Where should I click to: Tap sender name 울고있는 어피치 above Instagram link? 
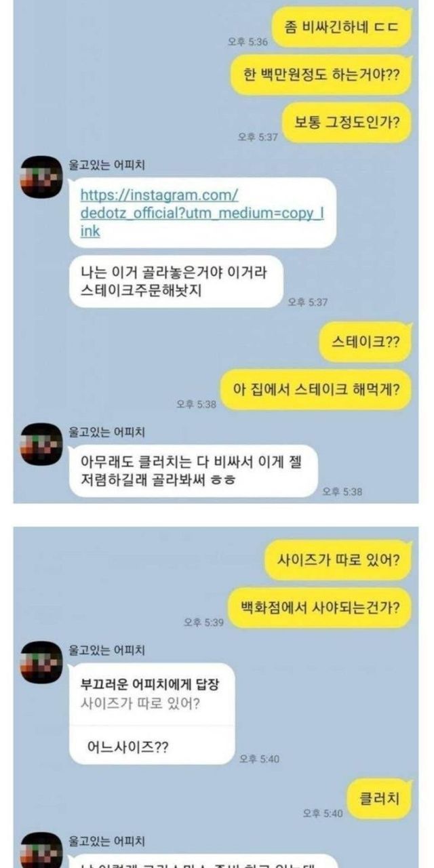coord(107,165)
